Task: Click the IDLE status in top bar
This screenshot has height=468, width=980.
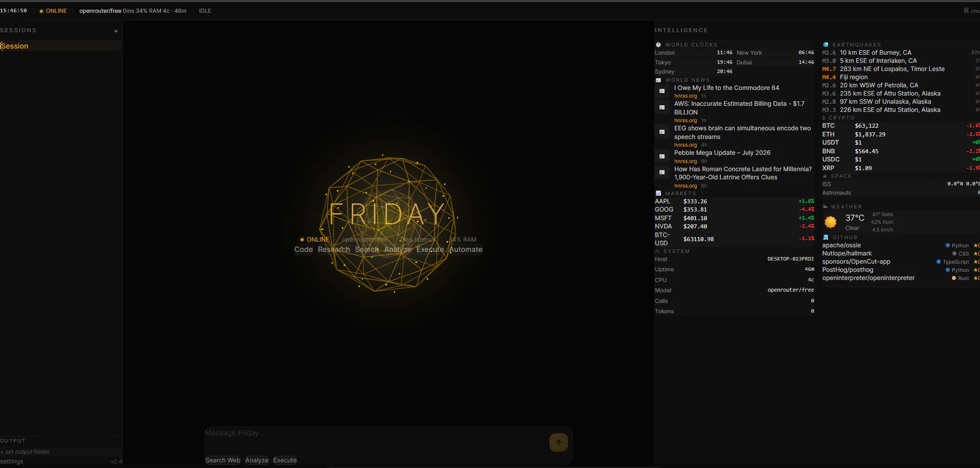Action: [x=205, y=11]
